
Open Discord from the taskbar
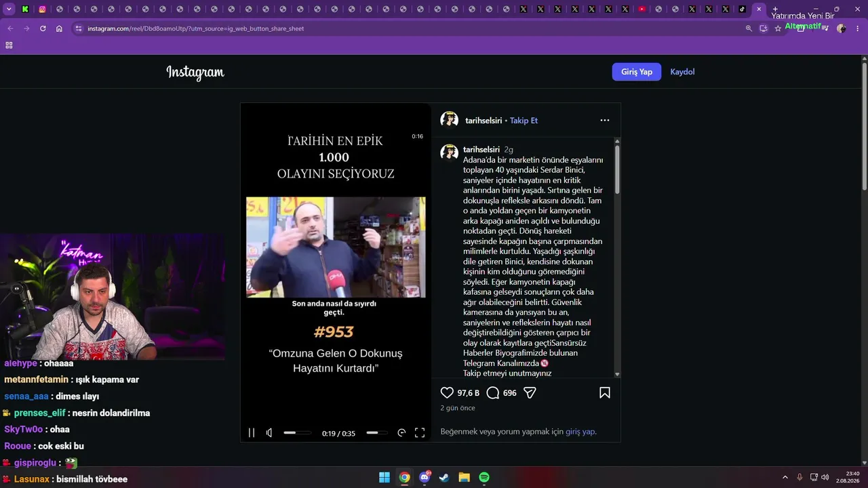click(x=425, y=477)
